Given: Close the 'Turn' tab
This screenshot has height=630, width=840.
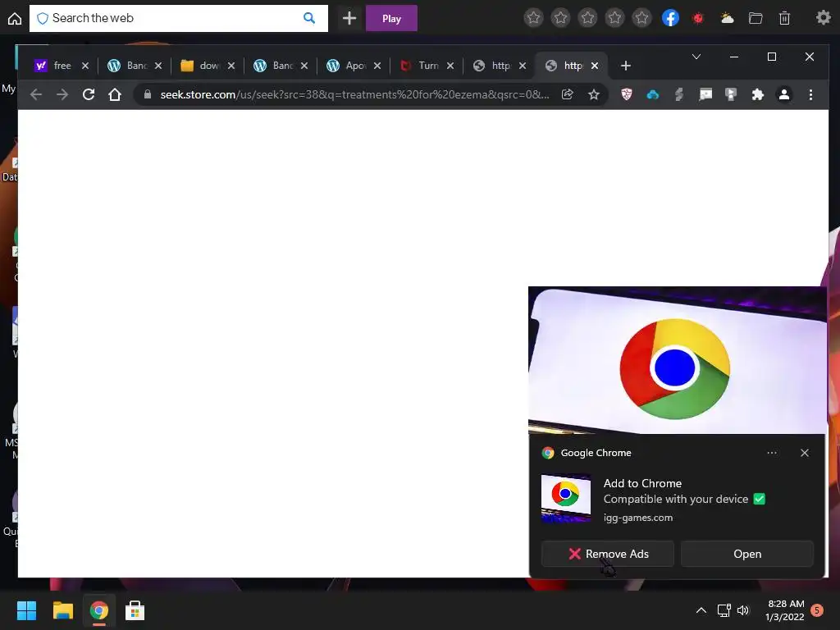Looking at the screenshot, I should (450, 66).
